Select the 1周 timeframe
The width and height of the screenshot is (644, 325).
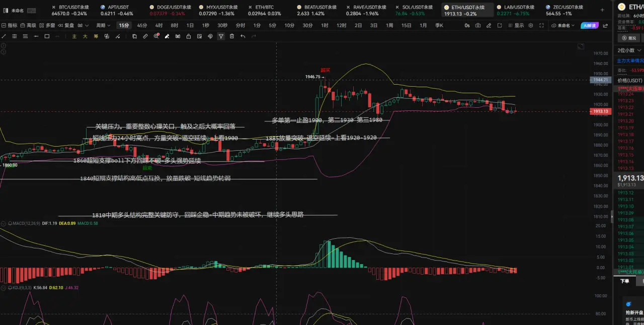pyautogui.click(x=389, y=25)
